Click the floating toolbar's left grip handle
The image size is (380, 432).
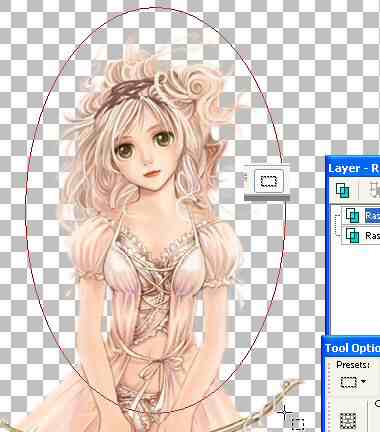tap(248, 180)
